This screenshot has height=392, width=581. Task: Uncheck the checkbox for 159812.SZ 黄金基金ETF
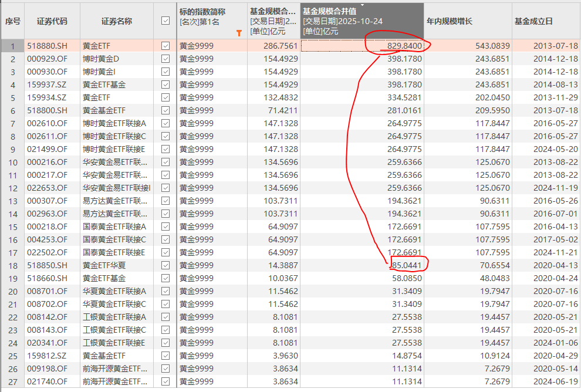[x=165, y=356]
